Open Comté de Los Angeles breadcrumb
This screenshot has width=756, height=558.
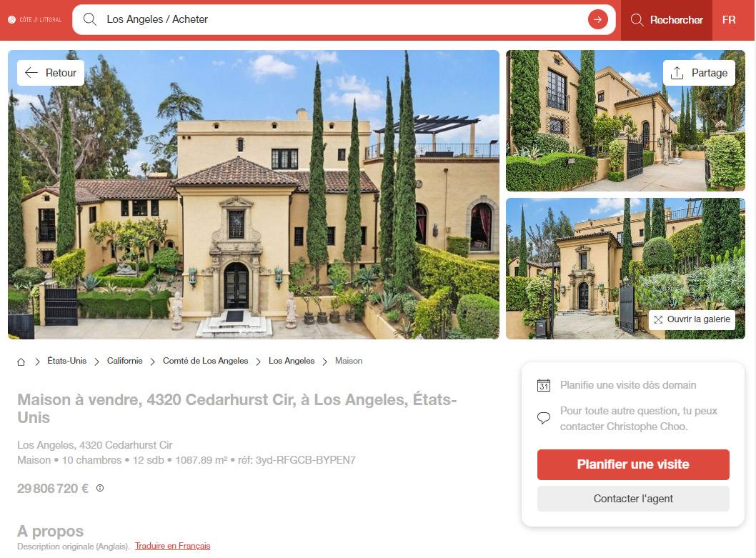[x=205, y=361]
